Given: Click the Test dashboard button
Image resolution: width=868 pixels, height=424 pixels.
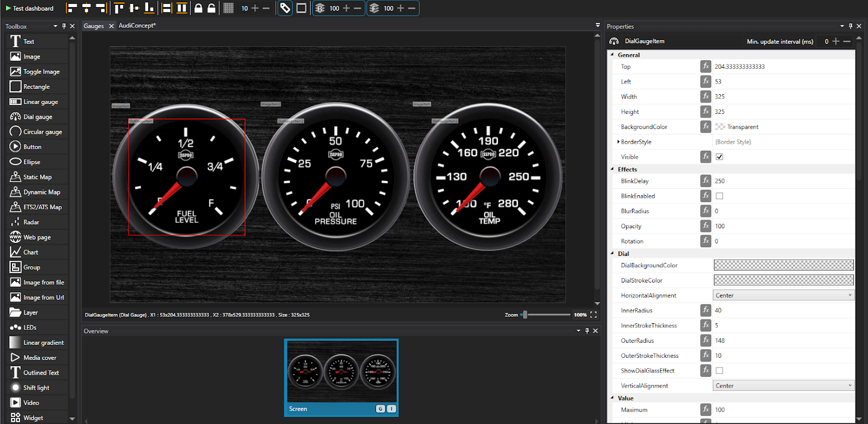Looking at the screenshot, I should (29, 8).
